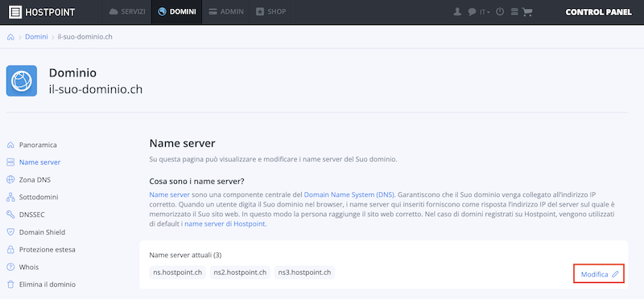Open Zona DNS globe icon
Viewport: 644px width, 299px height.
click(10, 180)
